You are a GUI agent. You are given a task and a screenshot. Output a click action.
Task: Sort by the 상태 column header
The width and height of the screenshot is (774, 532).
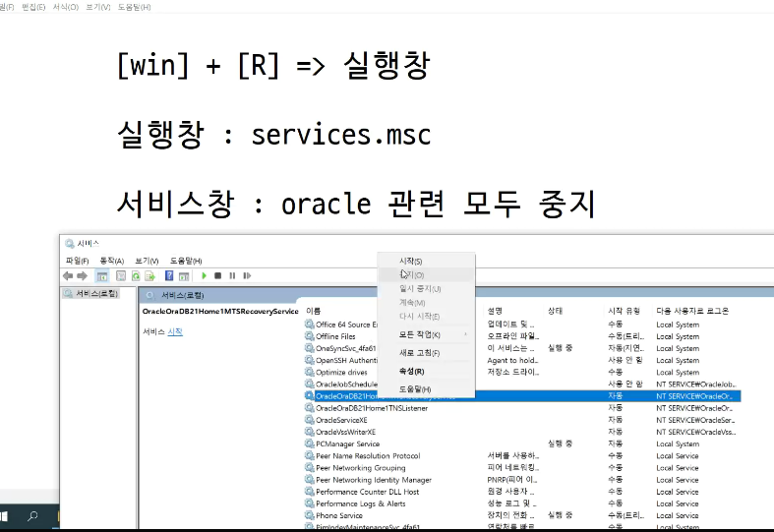click(555, 311)
